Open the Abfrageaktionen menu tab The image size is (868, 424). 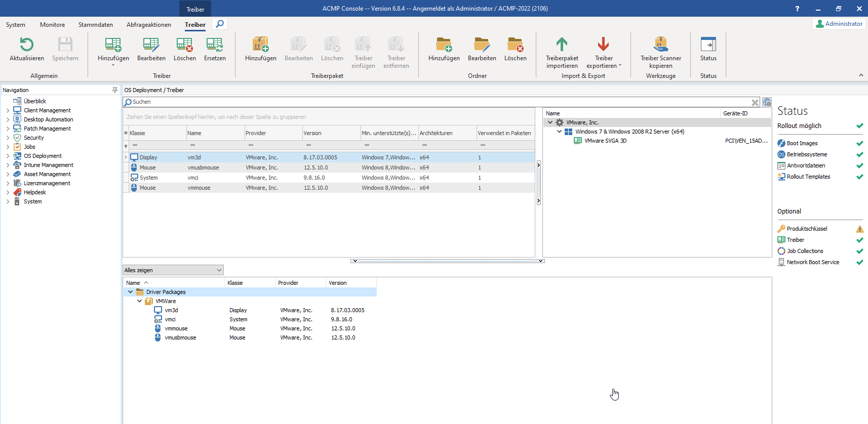148,25
